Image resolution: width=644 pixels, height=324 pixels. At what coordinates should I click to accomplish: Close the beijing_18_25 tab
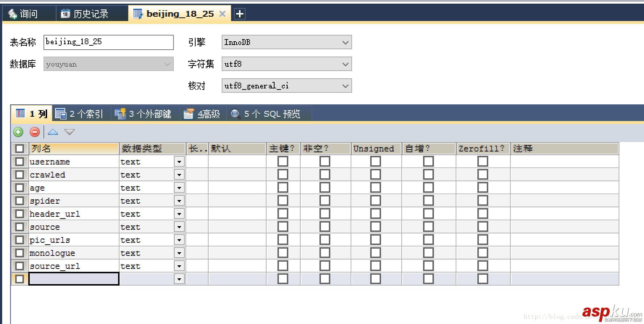click(x=222, y=14)
